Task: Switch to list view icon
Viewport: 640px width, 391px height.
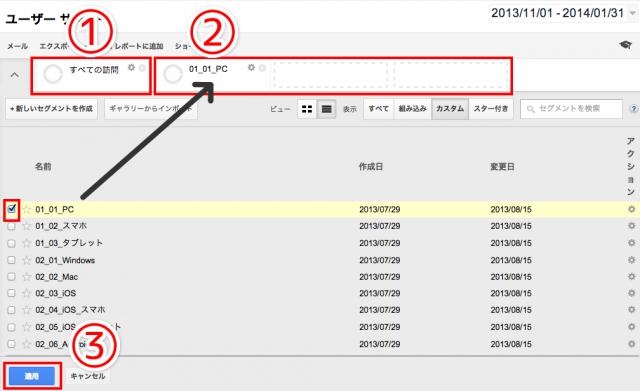Action: 326,109
